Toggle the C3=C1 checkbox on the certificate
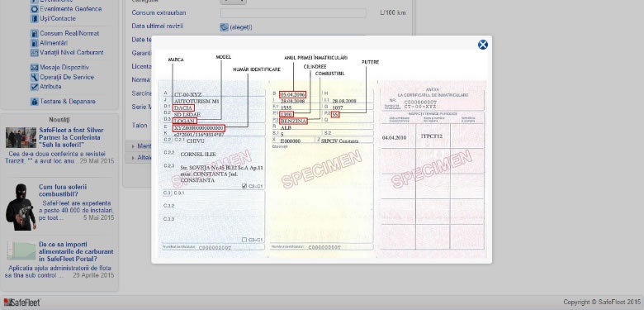 click(244, 240)
